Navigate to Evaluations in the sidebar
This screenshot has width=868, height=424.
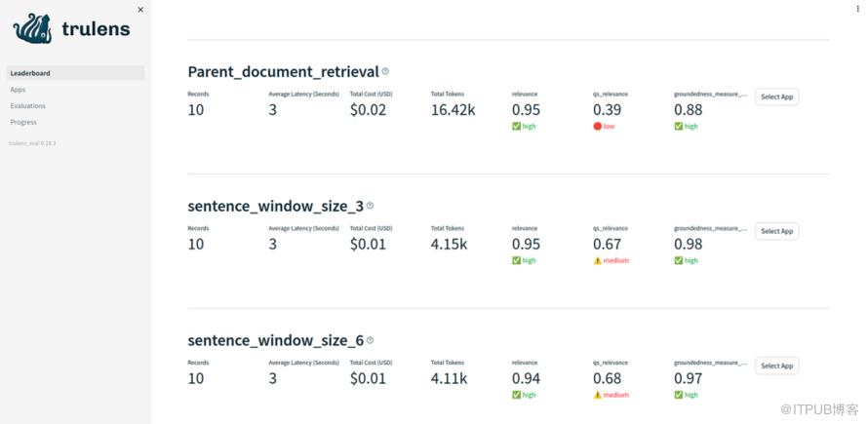[27, 105]
